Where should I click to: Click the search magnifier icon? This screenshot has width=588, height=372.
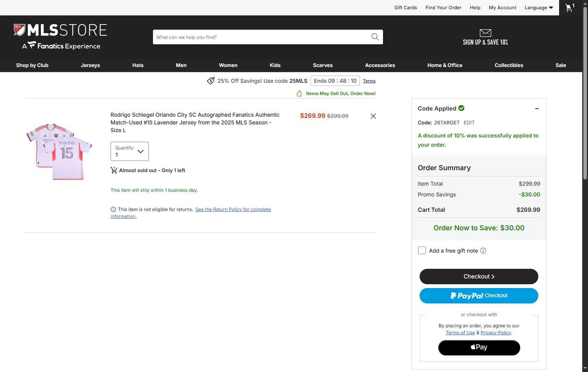pos(375,37)
